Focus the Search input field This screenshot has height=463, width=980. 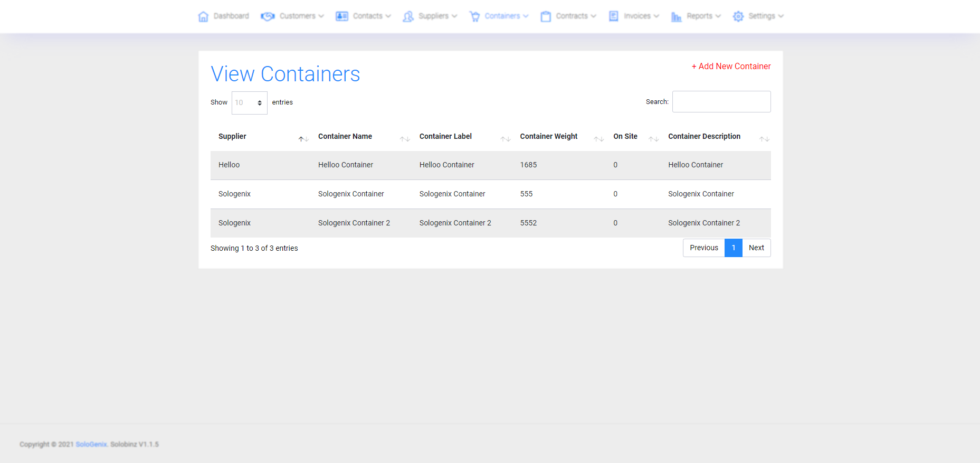pos(721,102)
